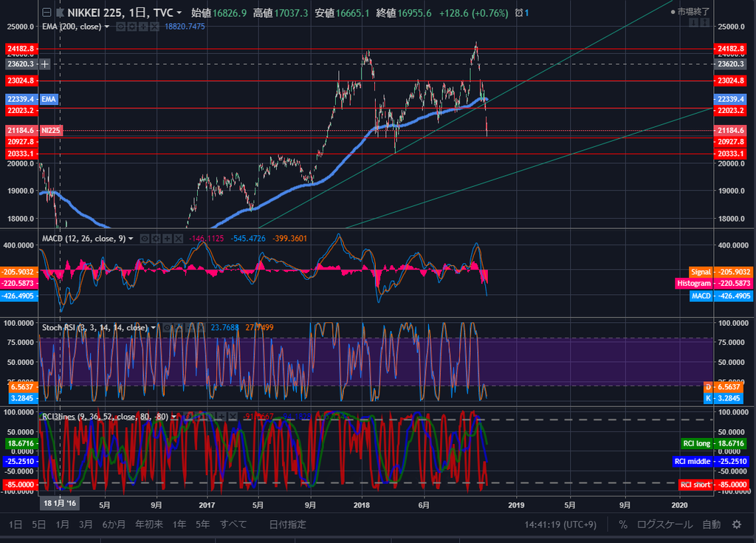The image size is (756, 543).
Task: Collapse the chart legend with the minus box icon
Action: pyautogui.click(x=47, y=13)
